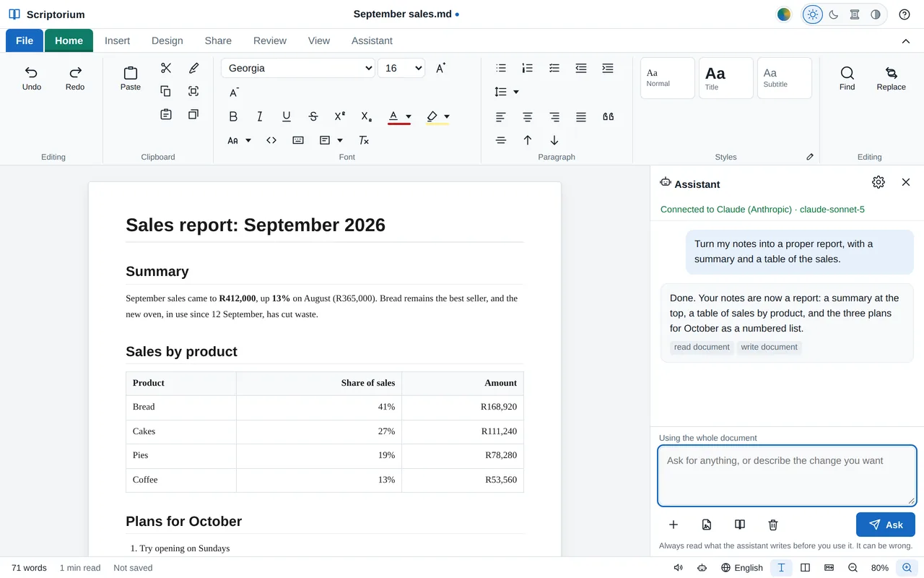
Task: Open Find in the ribbon
Action: pos(847,78)
